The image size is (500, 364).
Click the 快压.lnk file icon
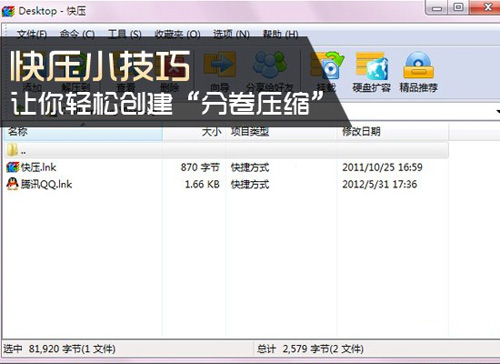click(x=13, y=167)
